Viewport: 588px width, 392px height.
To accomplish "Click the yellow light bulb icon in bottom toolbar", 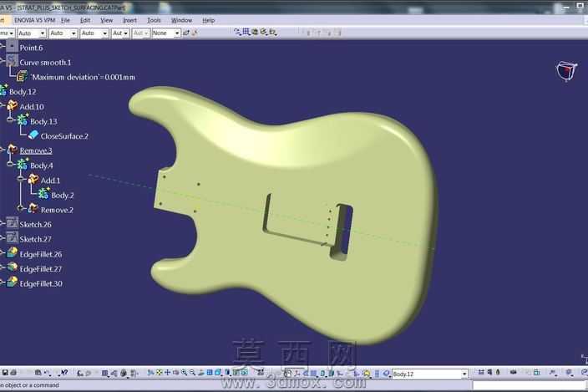I will [x=367, y=374].
